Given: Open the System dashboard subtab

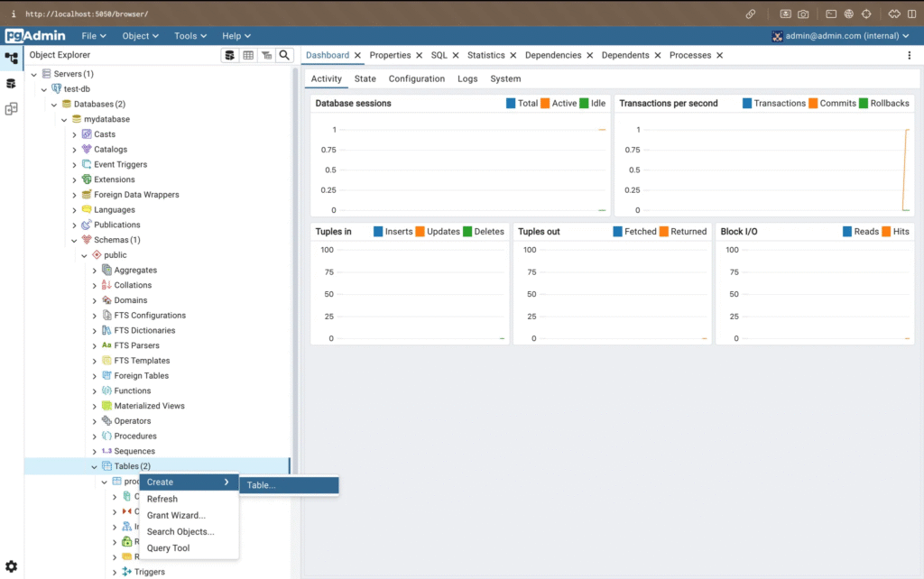Looking at the screenshot, I should click(505, 78).
